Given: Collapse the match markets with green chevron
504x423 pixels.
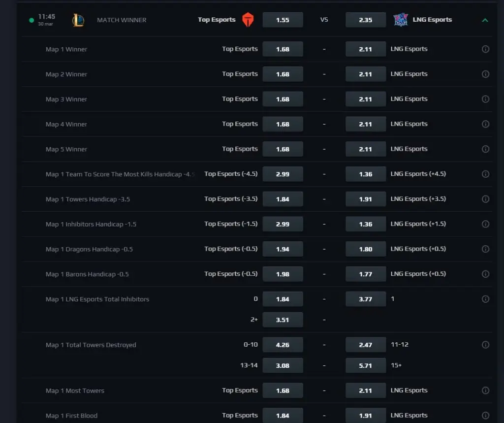Looking at the screenshot, I should [485, 20].
